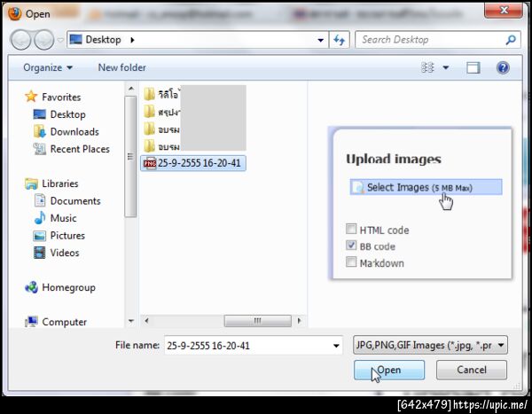This screenshot has width=532, height=414.
Task: Click the Documents library icon
Action: (x=40, y=200)
